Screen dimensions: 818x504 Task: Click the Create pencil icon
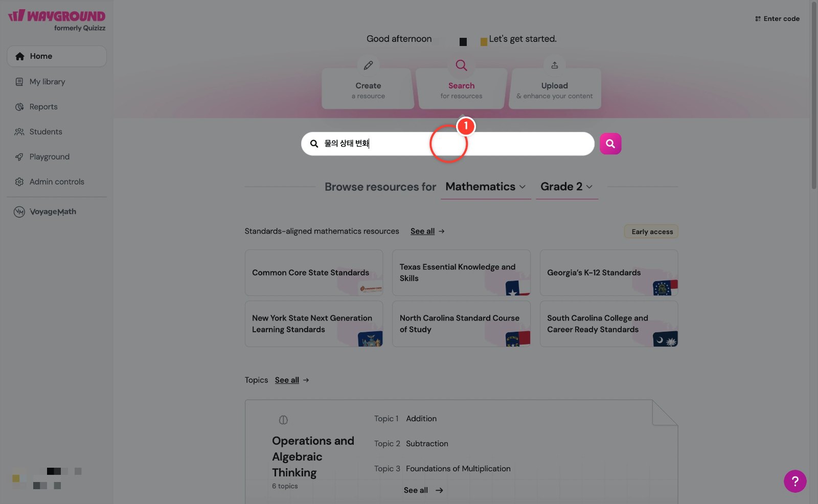pyautogui.click(x=368, y=65)
